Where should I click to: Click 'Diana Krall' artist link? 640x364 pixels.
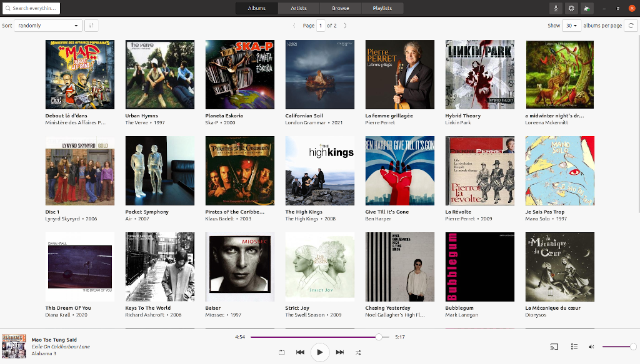click(58, 315)
